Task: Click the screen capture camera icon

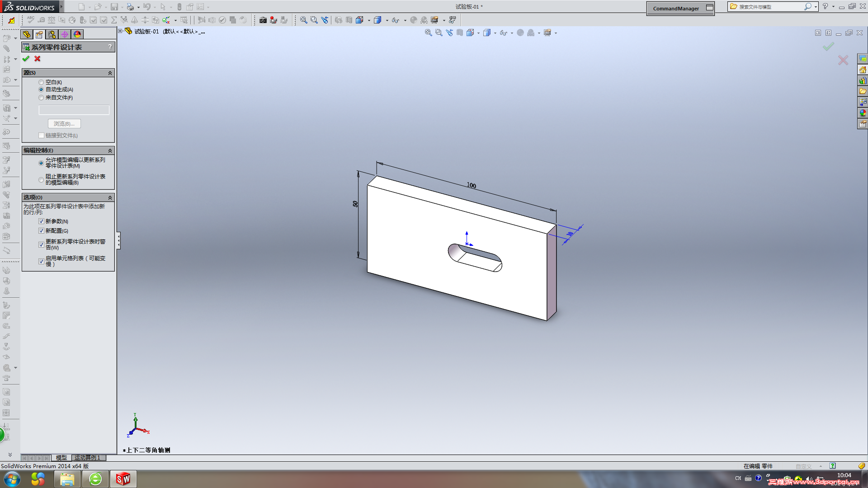Action: click(x=263, y=20)
